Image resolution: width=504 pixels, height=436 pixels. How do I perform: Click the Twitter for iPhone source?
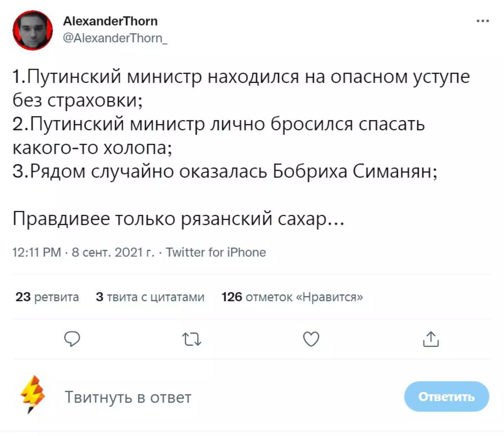(x=216, y=253)
